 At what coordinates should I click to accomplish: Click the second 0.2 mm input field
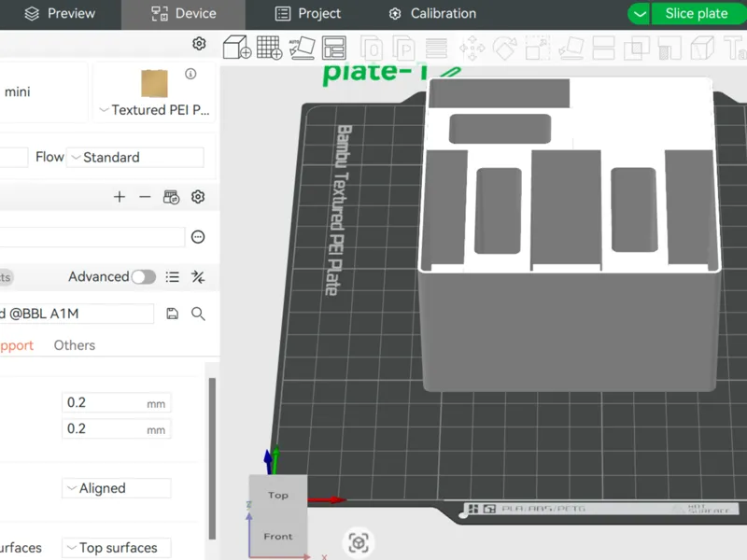[116, 429]
